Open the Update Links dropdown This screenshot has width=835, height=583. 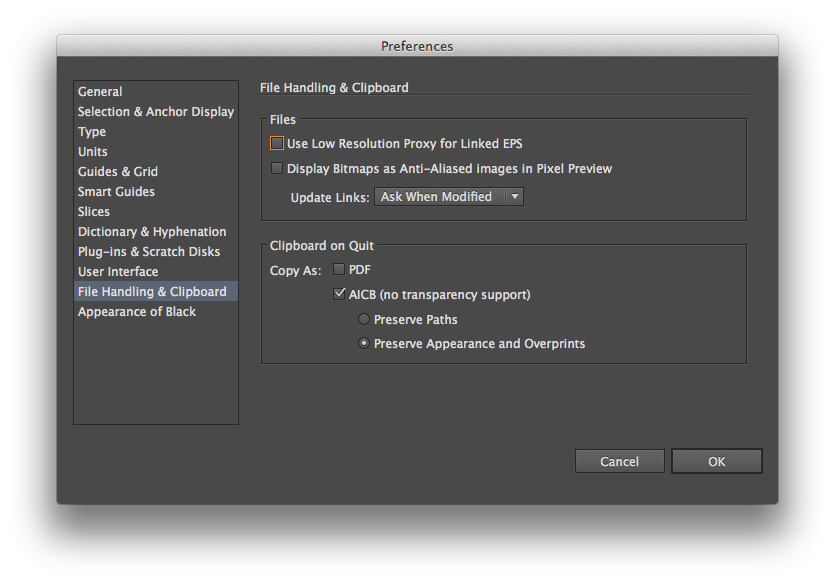click(449, 196)
